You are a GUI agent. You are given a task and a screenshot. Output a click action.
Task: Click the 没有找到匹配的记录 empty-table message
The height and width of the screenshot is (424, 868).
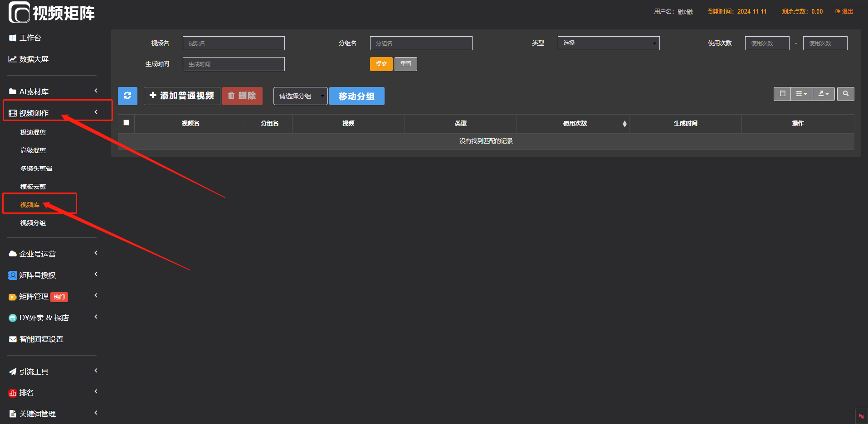coord(486,141)
